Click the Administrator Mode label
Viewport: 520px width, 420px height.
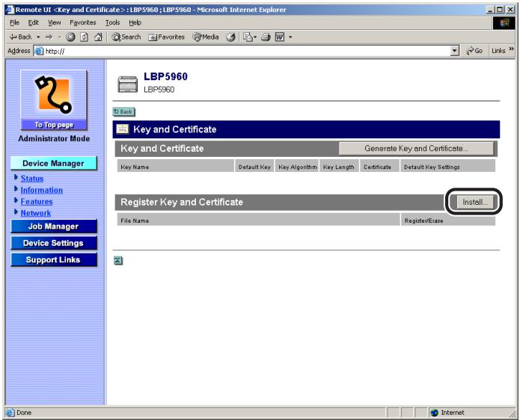(x=54, y=139)
